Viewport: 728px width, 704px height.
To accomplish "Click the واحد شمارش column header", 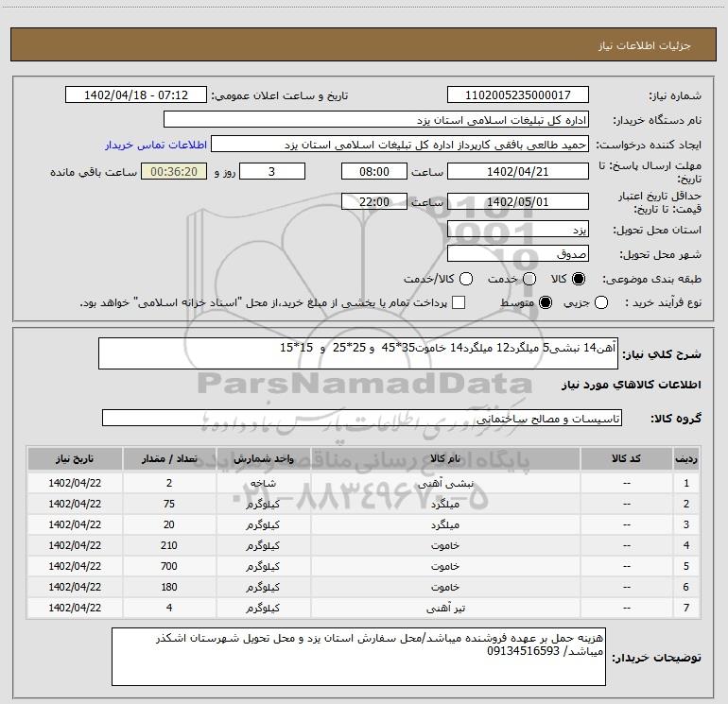I will pyautogui.click(x=263, y=459).
